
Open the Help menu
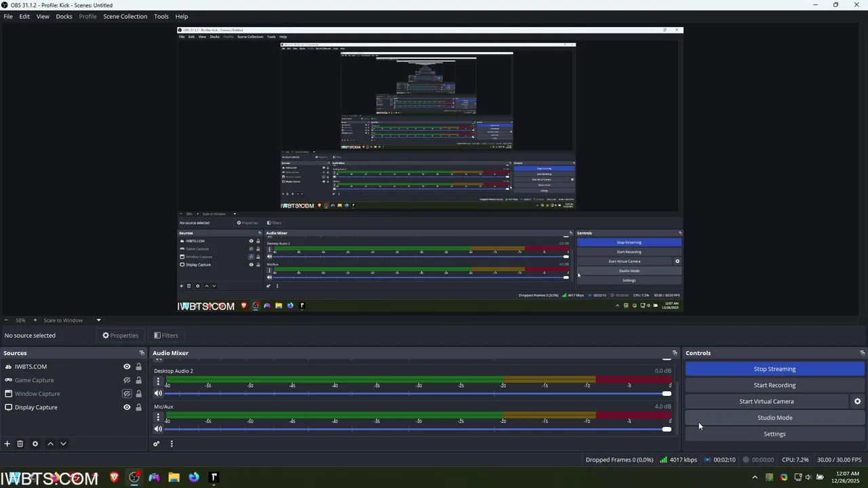coord(182,16)
